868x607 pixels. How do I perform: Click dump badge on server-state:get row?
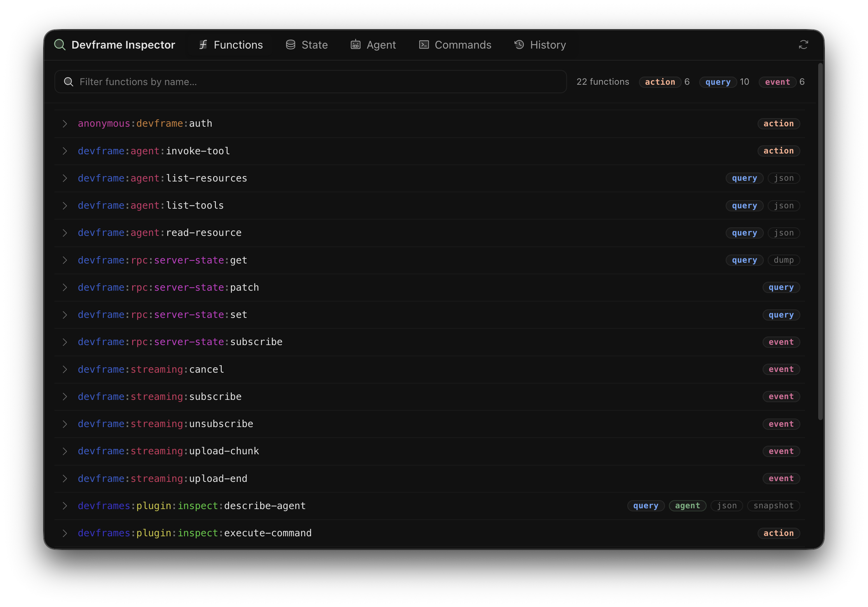tap(784, 260)
